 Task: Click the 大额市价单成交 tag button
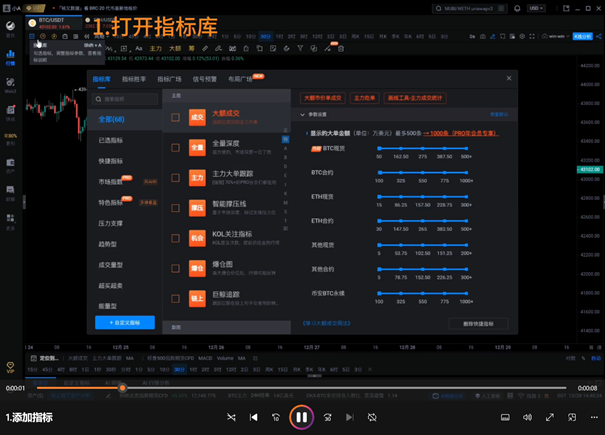click(x=323, y=98)
